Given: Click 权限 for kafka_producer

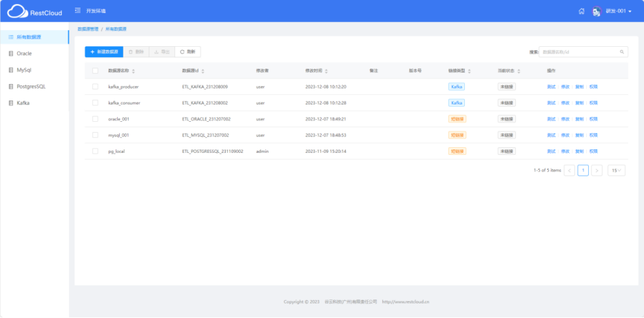Looking at the screenshot, I should pyautogui.click(x=594, y=87).
